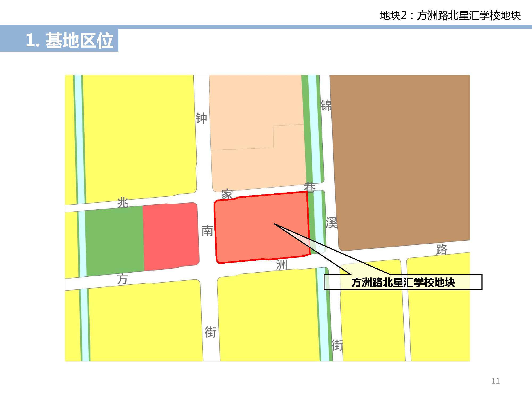The height and width of the screenshot is (399, 532).
Task: Click the 南 road label character
Action: pos(207,231)
